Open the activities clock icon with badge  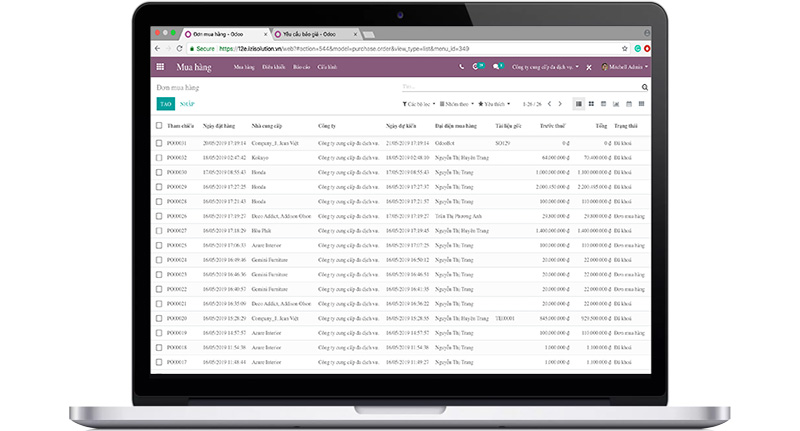(x=478, y=66)
